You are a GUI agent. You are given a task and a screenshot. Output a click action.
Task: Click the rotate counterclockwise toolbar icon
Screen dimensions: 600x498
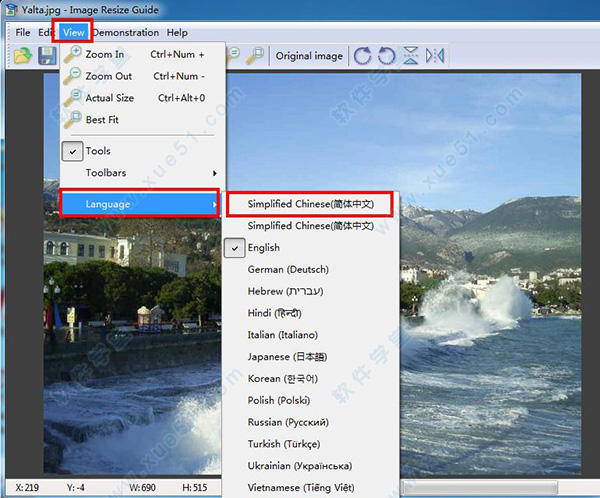(x=386, y=56)
